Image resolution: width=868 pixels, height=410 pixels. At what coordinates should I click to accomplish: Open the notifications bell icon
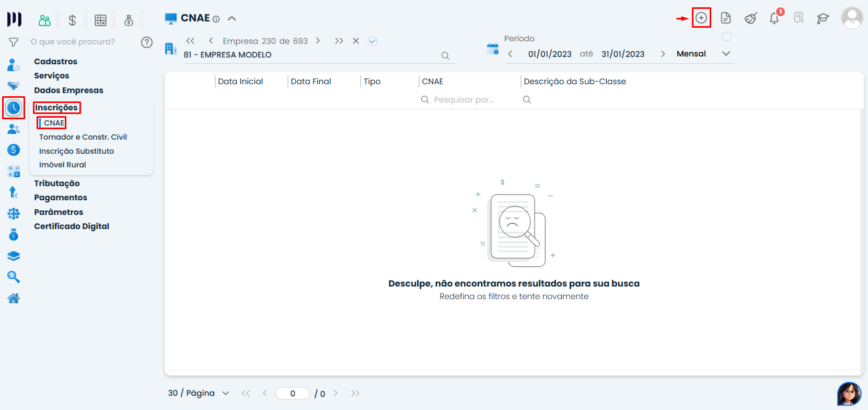click(774, 18)
